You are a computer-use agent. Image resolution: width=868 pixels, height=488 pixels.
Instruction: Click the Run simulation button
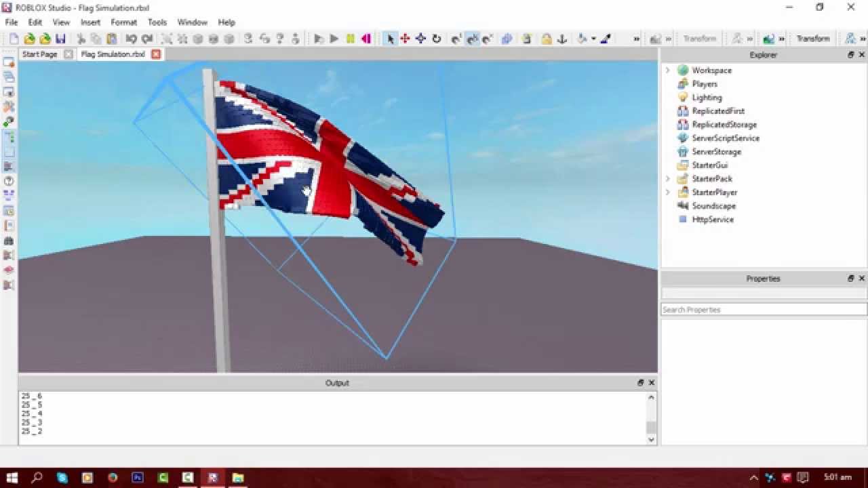click(x=334, y=39)
